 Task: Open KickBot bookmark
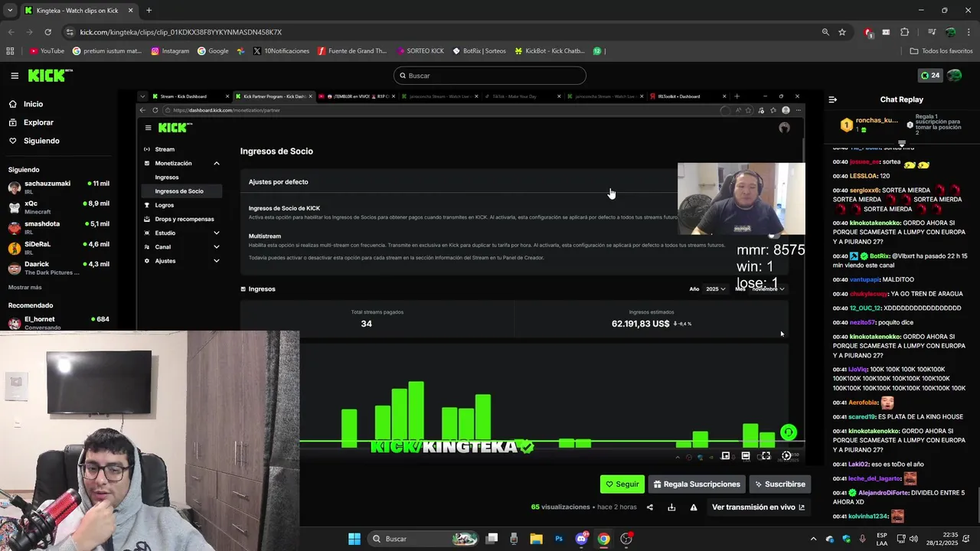(550, 51)
